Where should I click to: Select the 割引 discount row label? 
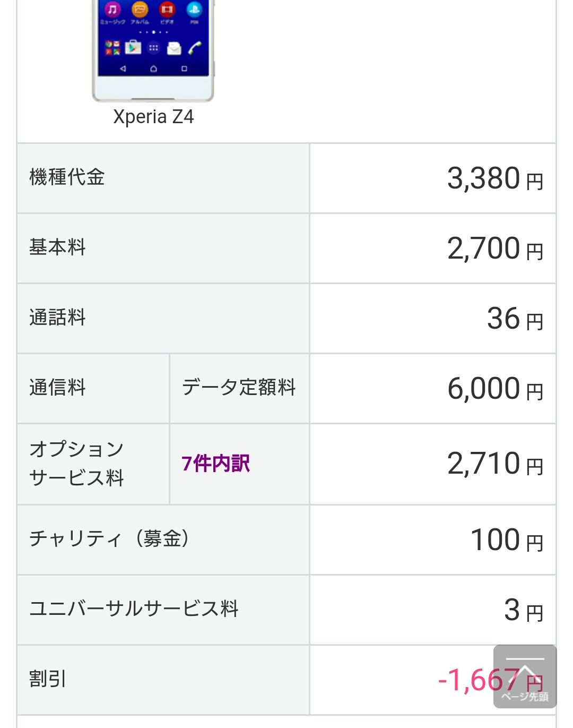point(48,679)
